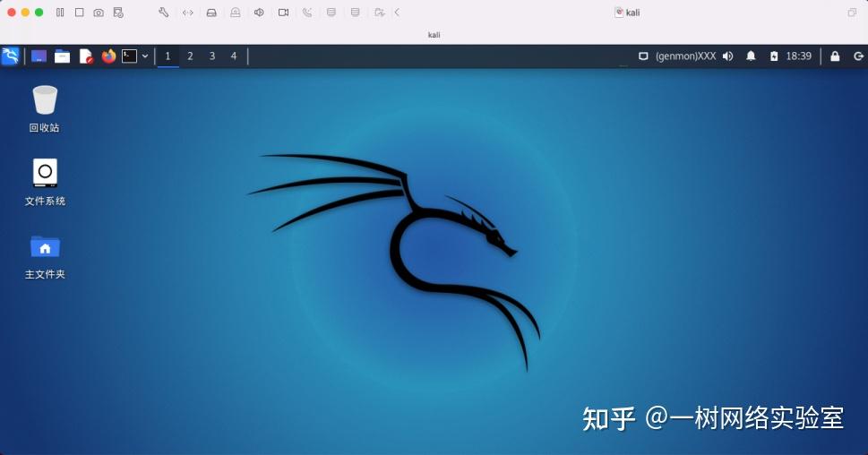The height and width of the screenshot is (455, 868).
Task: Collapse the device toolbar with left chevron
Action: point(397,13)
